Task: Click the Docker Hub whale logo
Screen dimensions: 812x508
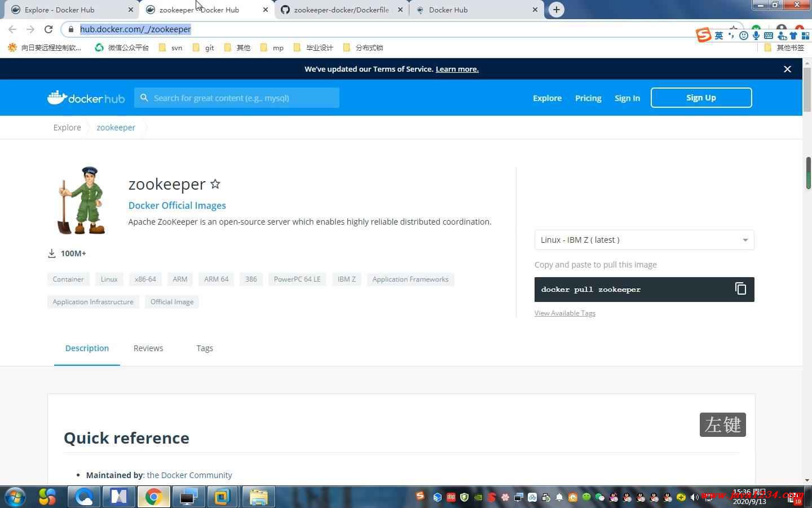Action: click(86, 98)
